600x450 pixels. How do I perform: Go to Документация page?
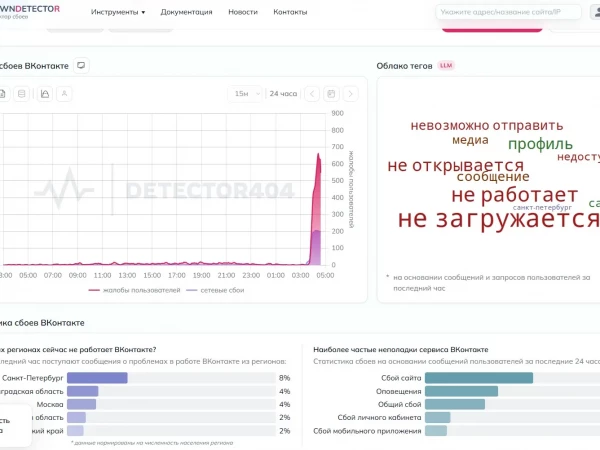pyautogui.click(x=186, y=12)
